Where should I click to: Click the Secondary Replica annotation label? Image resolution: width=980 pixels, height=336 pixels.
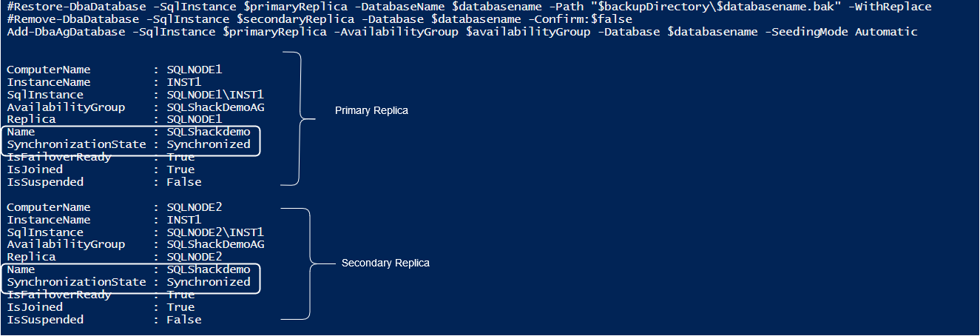(385, 263)
